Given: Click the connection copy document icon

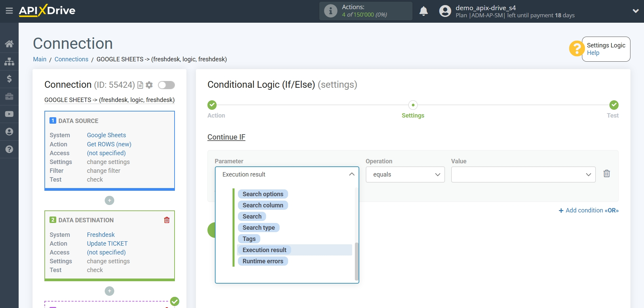Looking at the screenshot, I should 140,85.
